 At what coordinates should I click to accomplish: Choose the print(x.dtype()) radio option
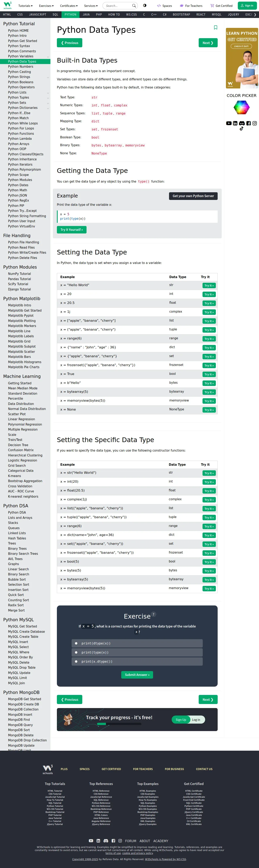(76, 661)
